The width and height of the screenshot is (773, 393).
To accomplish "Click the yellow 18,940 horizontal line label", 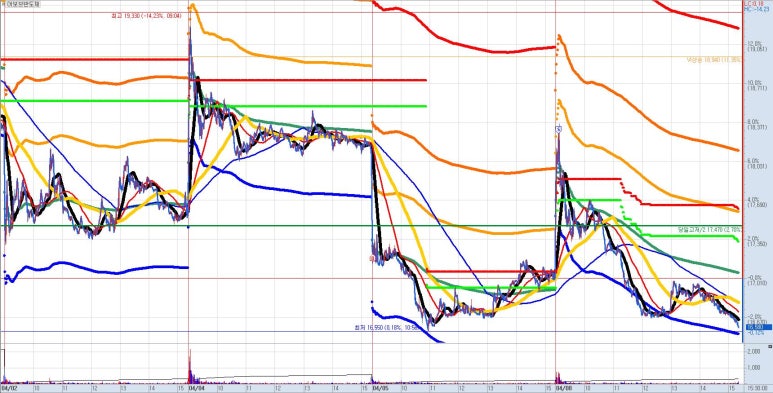I will (713, 60).
